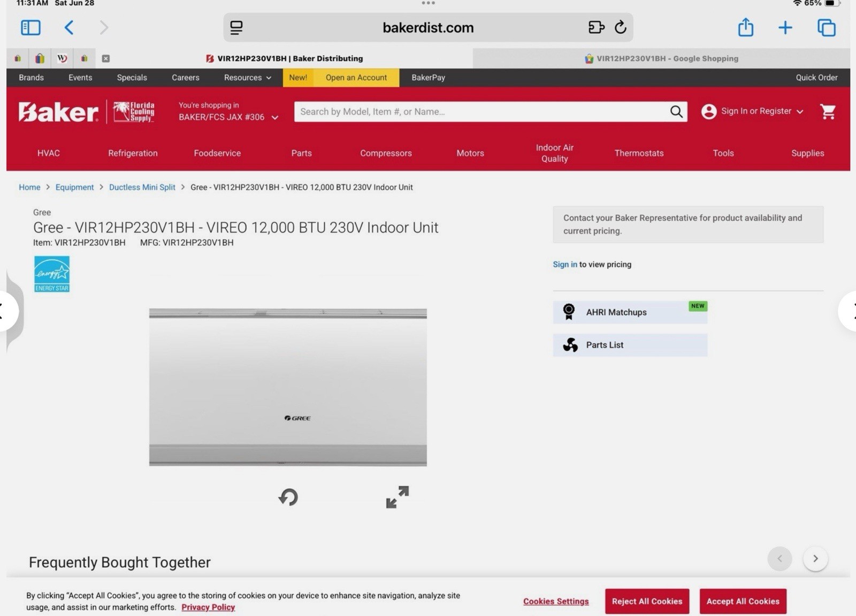Tap the Safari share icon
The image size is (856, 616).
tap(745, 27)
